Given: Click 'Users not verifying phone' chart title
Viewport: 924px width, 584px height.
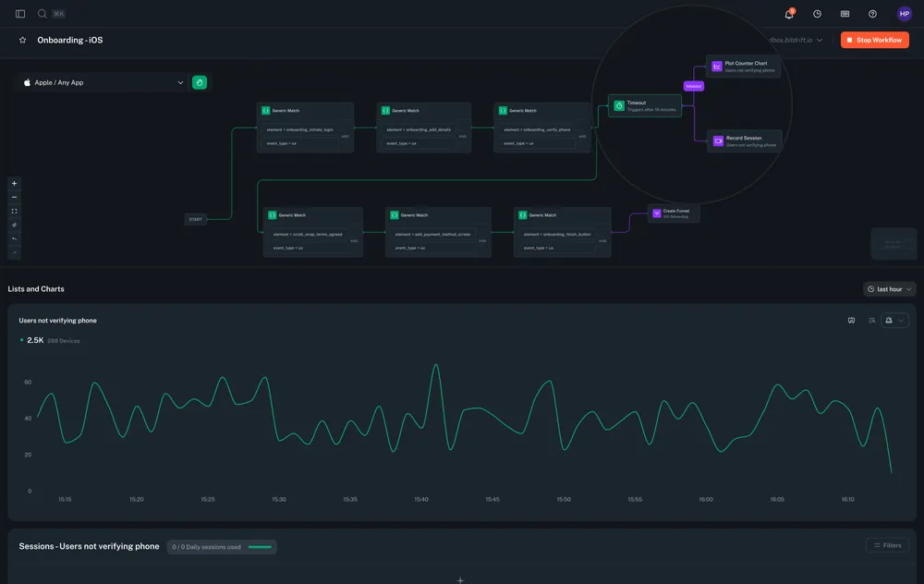Looking at the screenshot, I should 57,321.
